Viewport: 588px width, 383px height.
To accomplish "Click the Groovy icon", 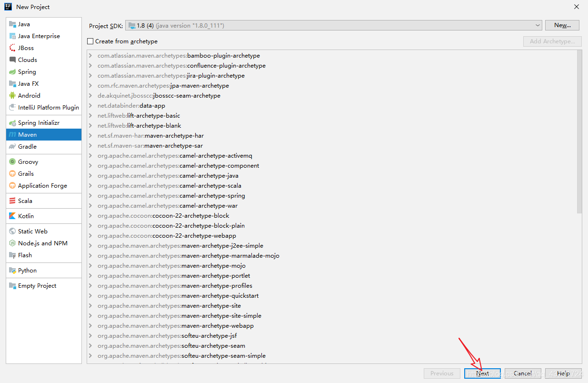I will [x=12, y=162].
